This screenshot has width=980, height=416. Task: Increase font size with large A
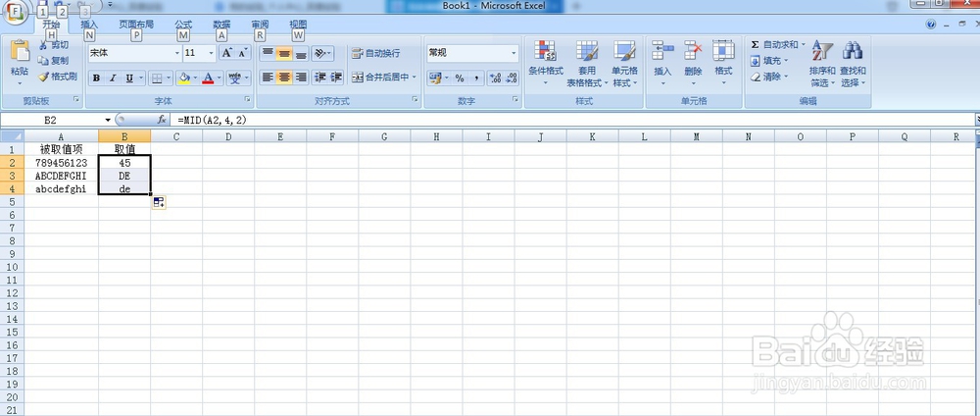(x=227, y=53)
